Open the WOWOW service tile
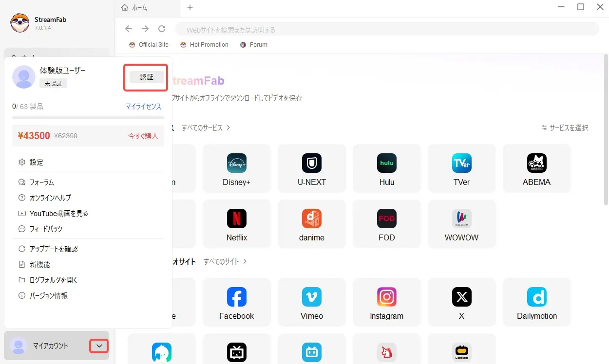 point(461,224)
